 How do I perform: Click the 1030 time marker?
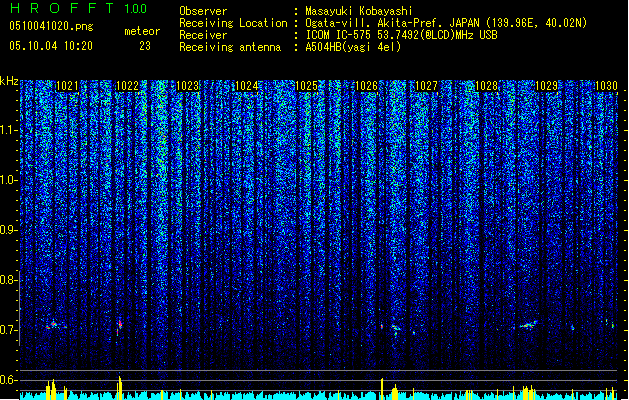[606, 86]
